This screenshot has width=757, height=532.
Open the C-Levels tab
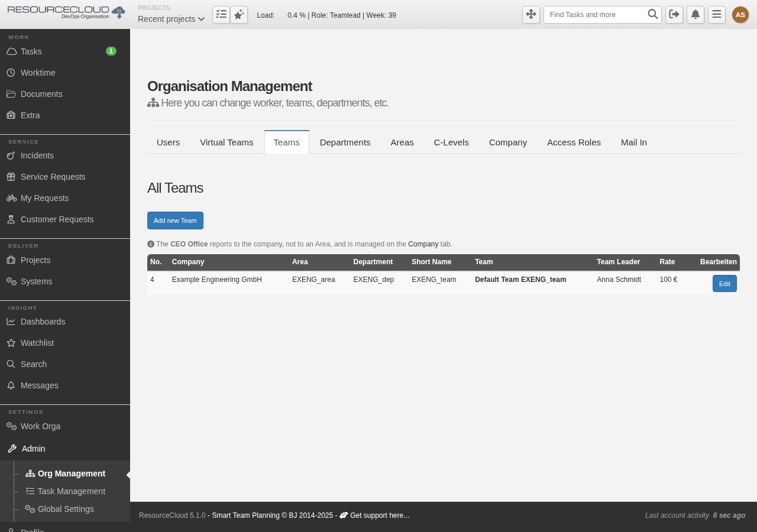click(x=451, y=142)
